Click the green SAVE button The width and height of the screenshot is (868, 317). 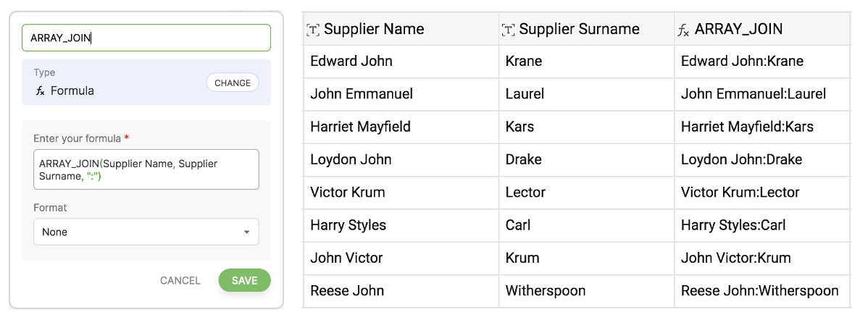click(244, 281)
